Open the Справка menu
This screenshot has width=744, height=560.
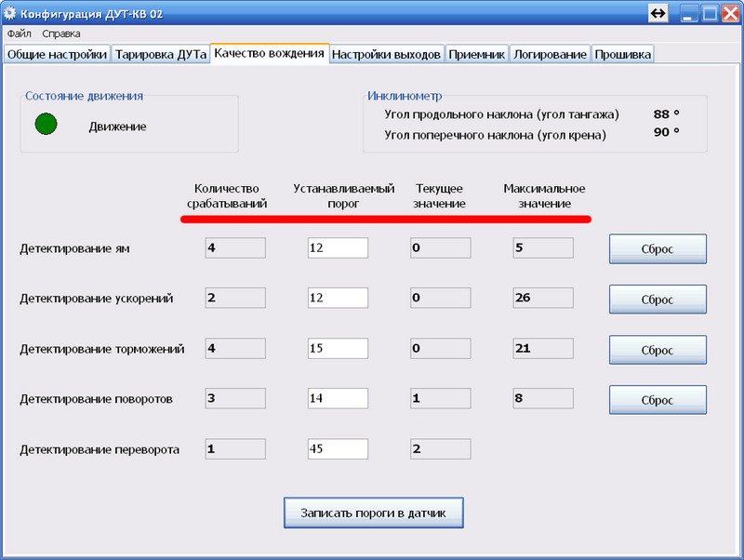(x=61, y=33)
